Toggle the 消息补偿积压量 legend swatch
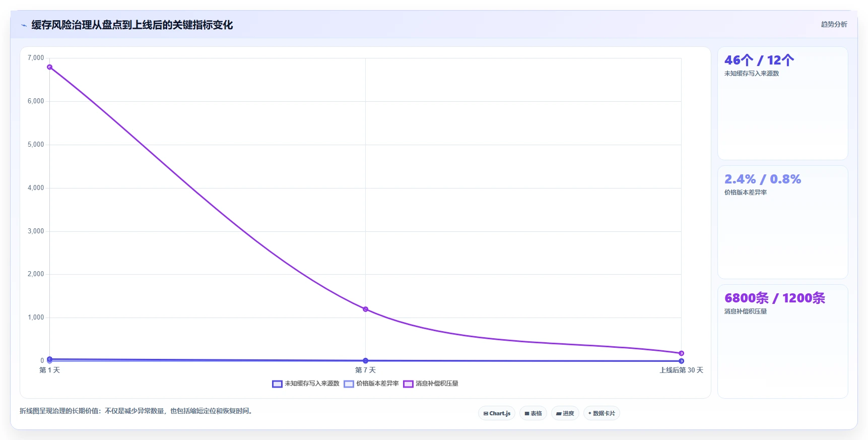Screen dimensions: 868x440 [408, 384]
